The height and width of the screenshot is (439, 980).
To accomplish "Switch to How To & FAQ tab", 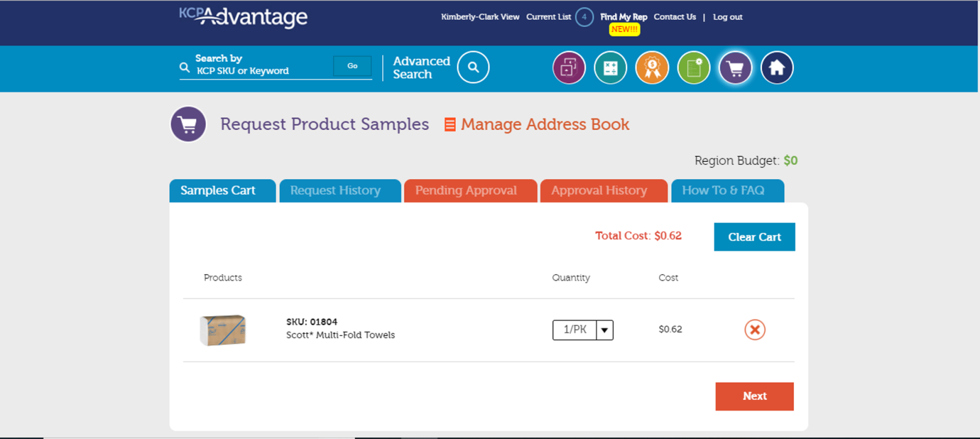I will [x=728, y=191].
